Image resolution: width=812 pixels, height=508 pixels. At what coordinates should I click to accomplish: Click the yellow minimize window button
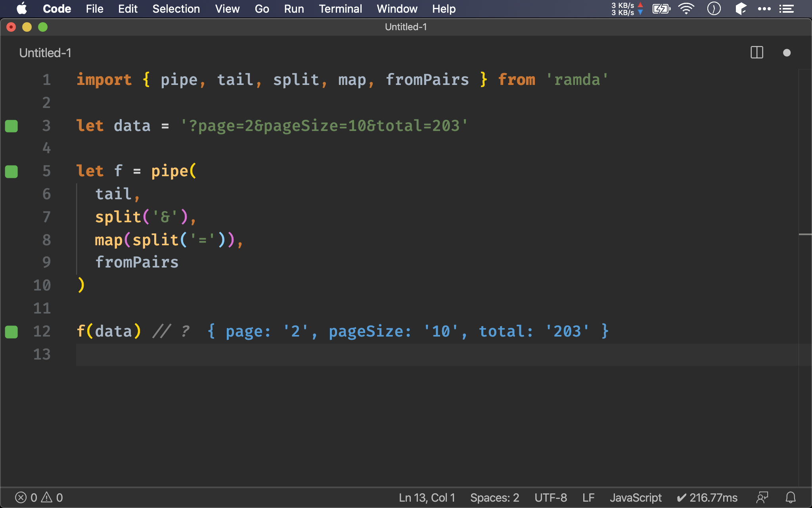tap(27, 27)
